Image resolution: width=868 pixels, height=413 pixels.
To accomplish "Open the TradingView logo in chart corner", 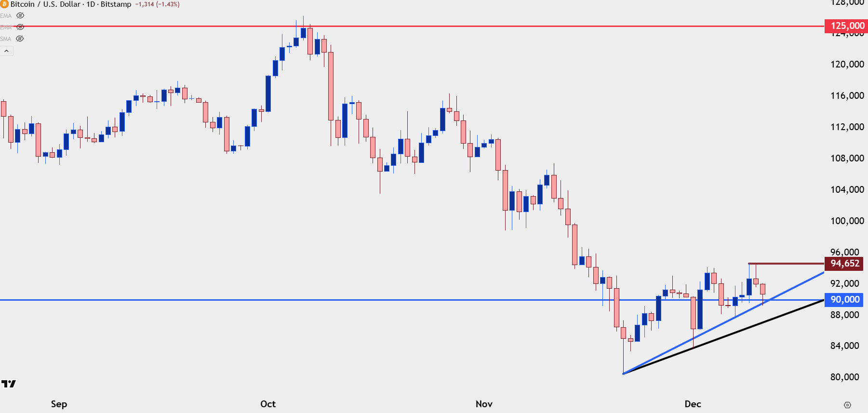I will click(9, 384).
